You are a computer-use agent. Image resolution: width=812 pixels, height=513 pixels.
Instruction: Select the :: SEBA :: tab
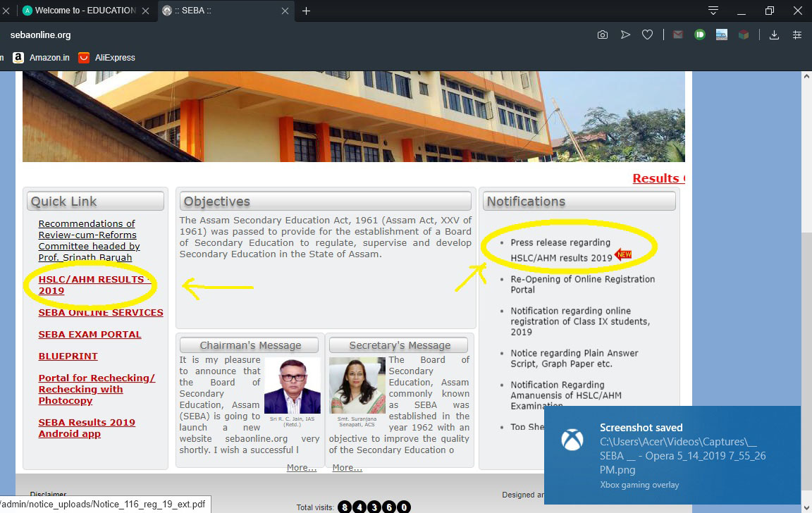click(225, 11)
